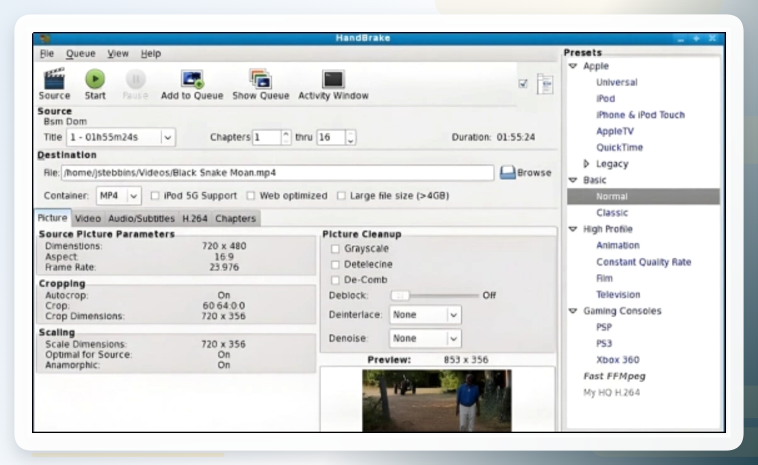Viewport: 758px width, 465px height.
Task: Toggle the Web optimized checkbox
Action: pyautogui.click(x=250, y=196)
